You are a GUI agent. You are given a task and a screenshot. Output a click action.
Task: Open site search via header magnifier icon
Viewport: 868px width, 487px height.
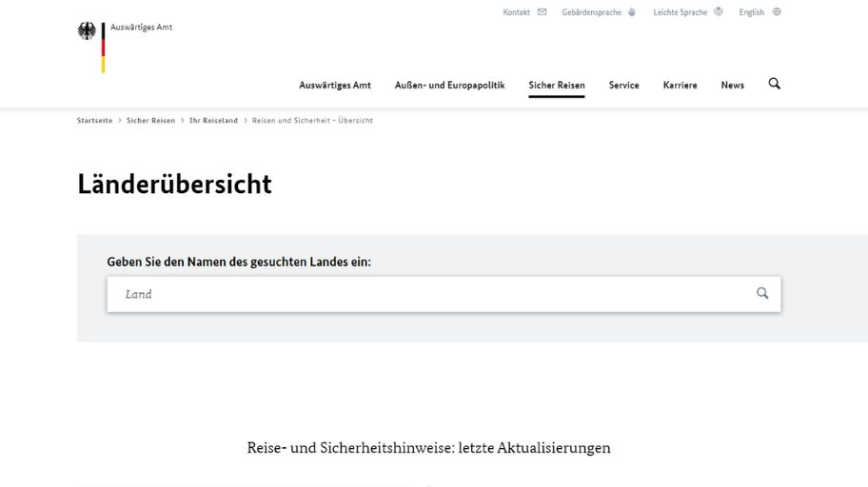774,84
